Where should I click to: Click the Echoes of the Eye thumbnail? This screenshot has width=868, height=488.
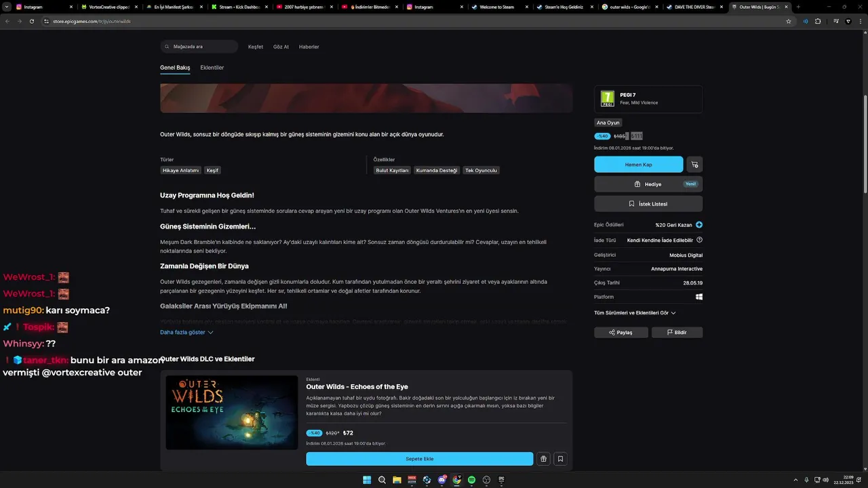tap(232, 413)
